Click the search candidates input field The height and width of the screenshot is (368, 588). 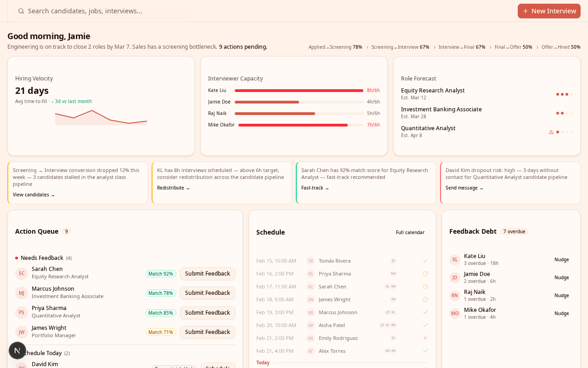coord(102,10)
